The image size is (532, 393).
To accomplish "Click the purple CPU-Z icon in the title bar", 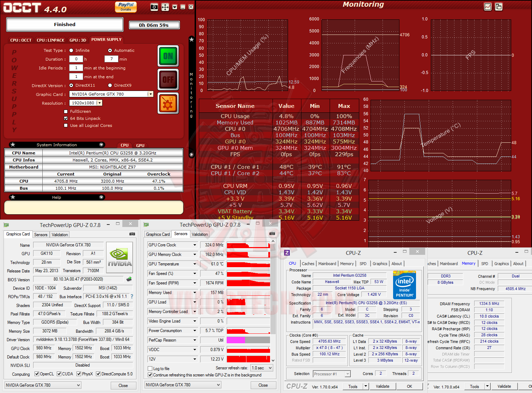I will click(x=287, y=252).
